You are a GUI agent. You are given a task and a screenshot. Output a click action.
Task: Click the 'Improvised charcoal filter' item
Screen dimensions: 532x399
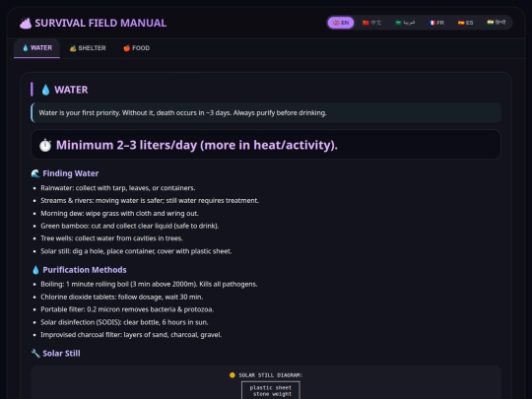131,335
